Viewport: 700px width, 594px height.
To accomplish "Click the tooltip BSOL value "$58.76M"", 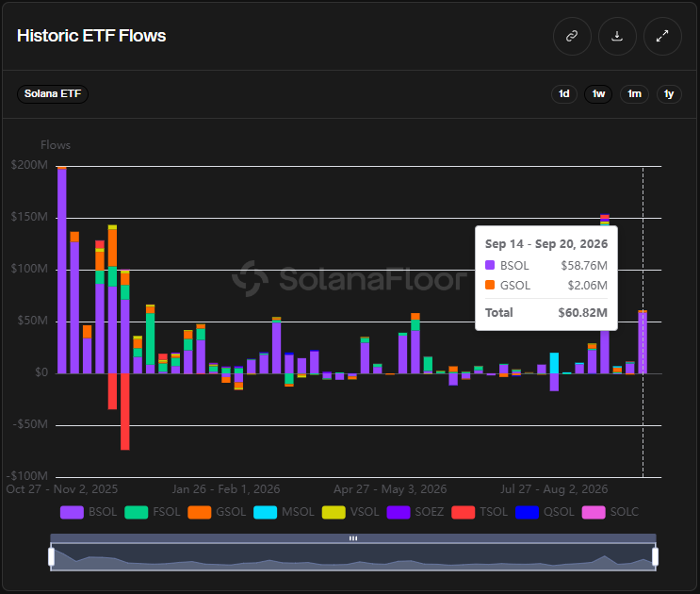I will [x=584, y=266].
